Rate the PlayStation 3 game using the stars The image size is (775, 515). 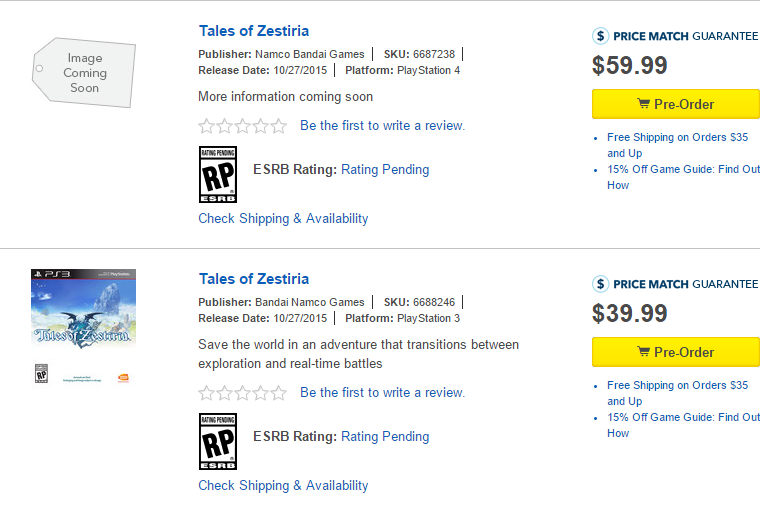(x=242, y=393)
